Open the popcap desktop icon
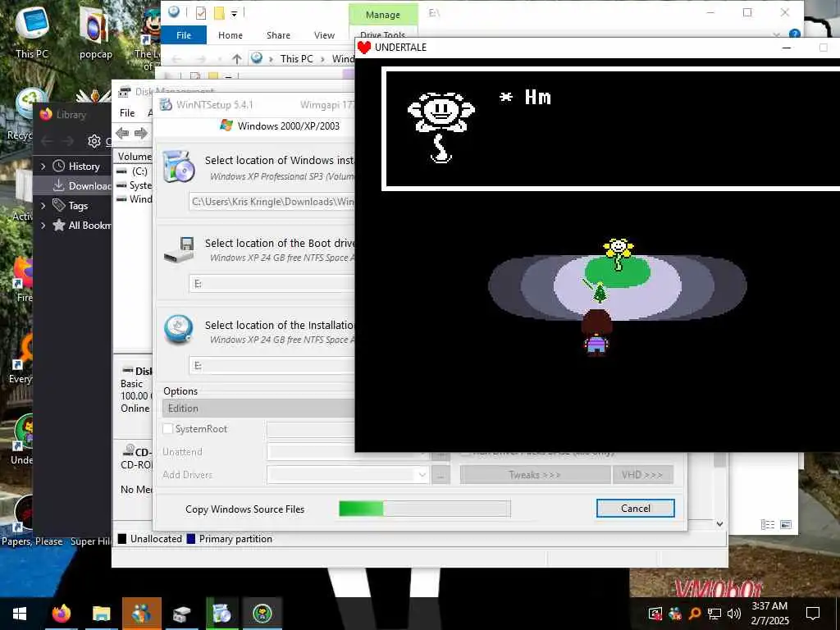840x630 pixels. point(95,32)
